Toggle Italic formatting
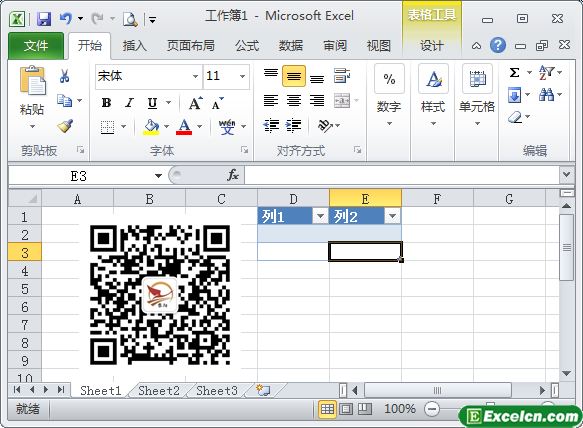Image resolution: width=583 pixels, height=428 pixels. 129,103
